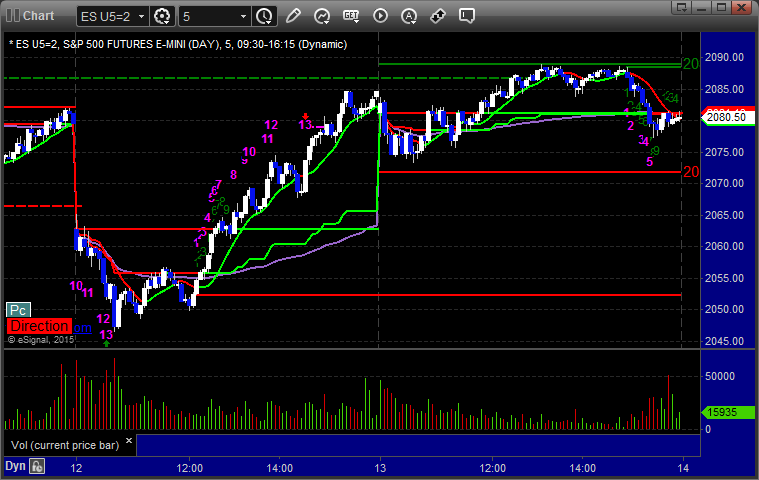Open the chart comment bubble icon
This screenshot has width=759, height=480.
pyautogui.click(x=467, y=16)
